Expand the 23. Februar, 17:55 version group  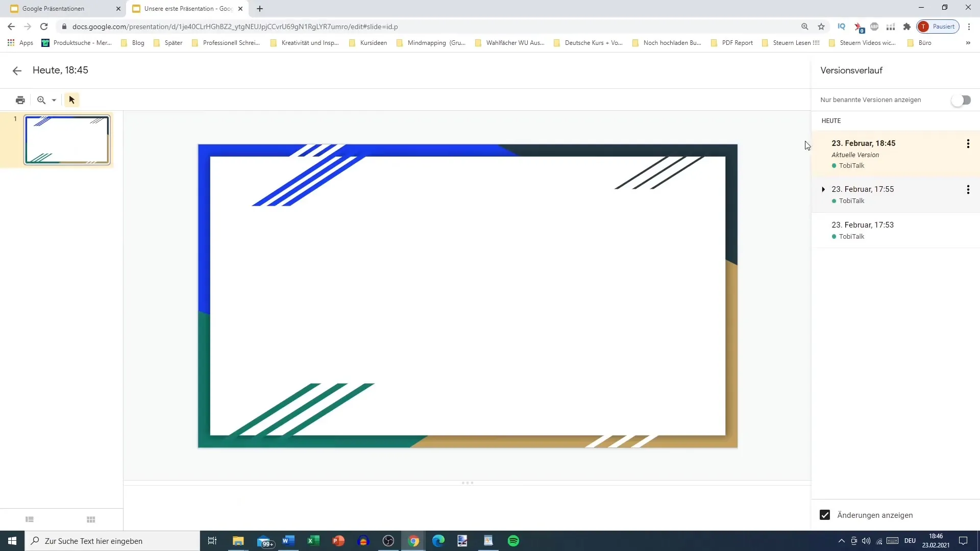(823, 190)
